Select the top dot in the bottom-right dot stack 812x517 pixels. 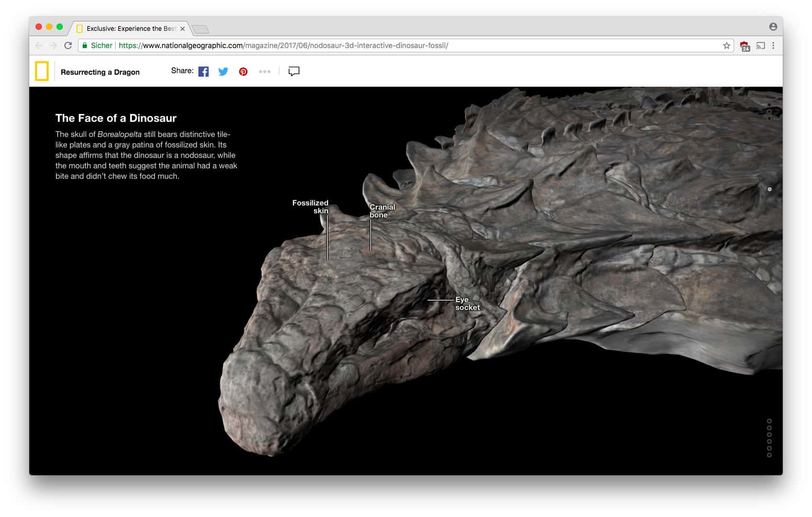(x=769, y=421)
